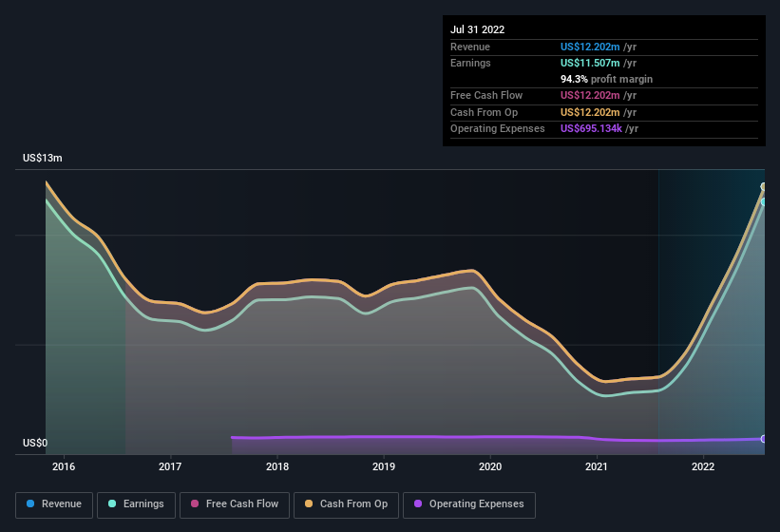The image size is (780, 532).
Task: Click the purple Operating Expenses legend dot
Action: [418, 503]
